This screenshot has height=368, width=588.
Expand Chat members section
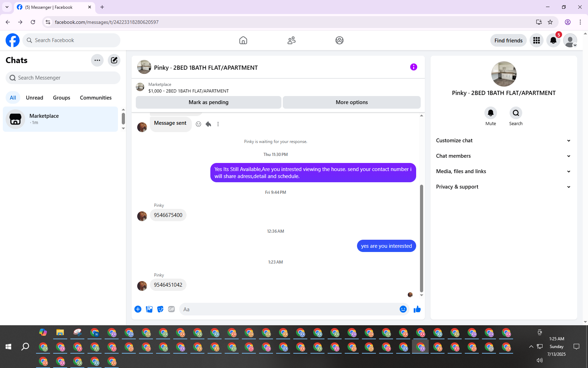click(504, 156)
